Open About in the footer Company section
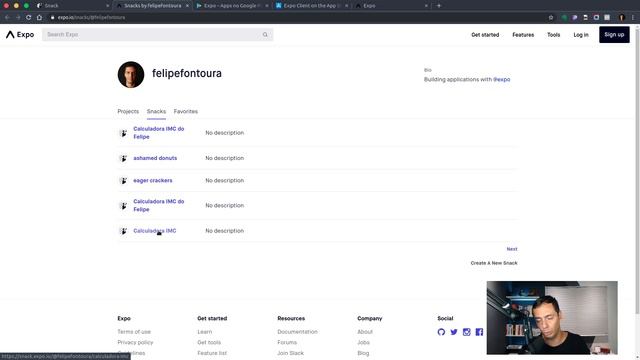Image resolution: width=640 pixels, height=360 pixels. (x=365, y=332)
